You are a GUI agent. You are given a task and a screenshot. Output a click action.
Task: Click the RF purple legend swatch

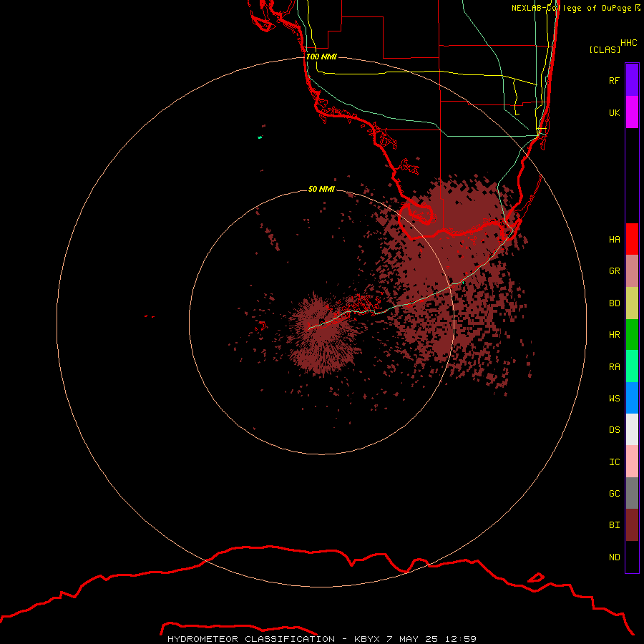[x=632, y=80]
